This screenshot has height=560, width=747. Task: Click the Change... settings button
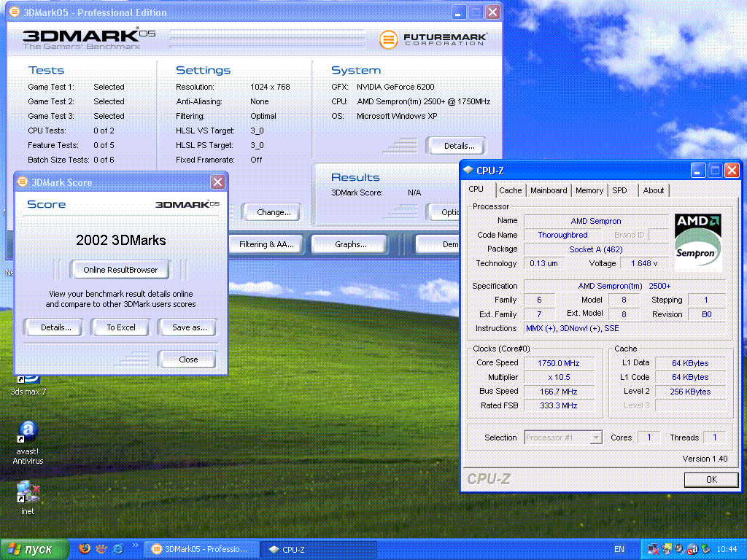click(x=274, y=212)
